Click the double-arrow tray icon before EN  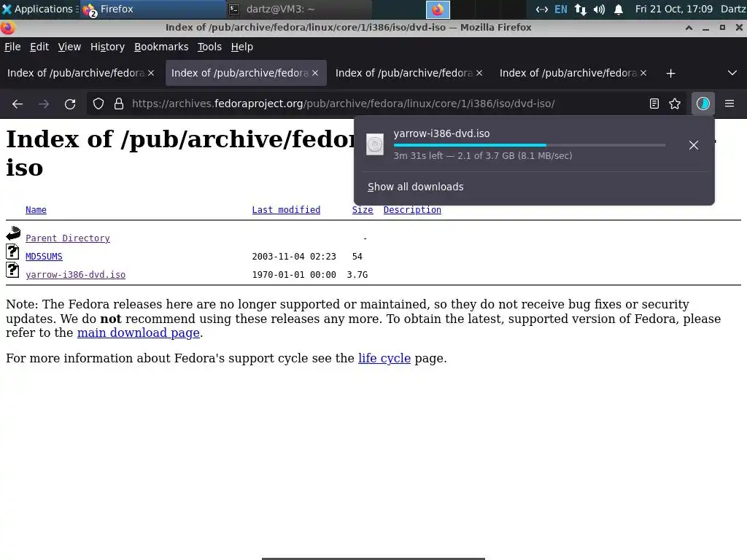click(x=542, y=9)
